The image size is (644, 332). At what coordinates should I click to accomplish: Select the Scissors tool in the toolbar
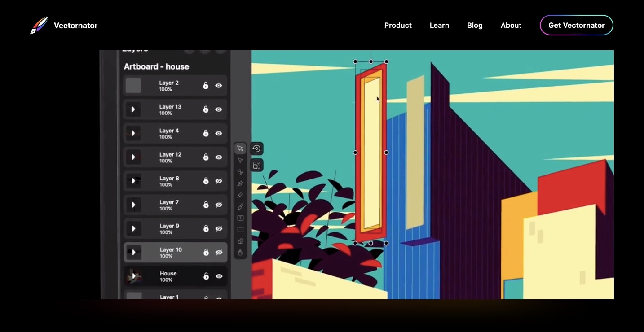click(240, 172)
